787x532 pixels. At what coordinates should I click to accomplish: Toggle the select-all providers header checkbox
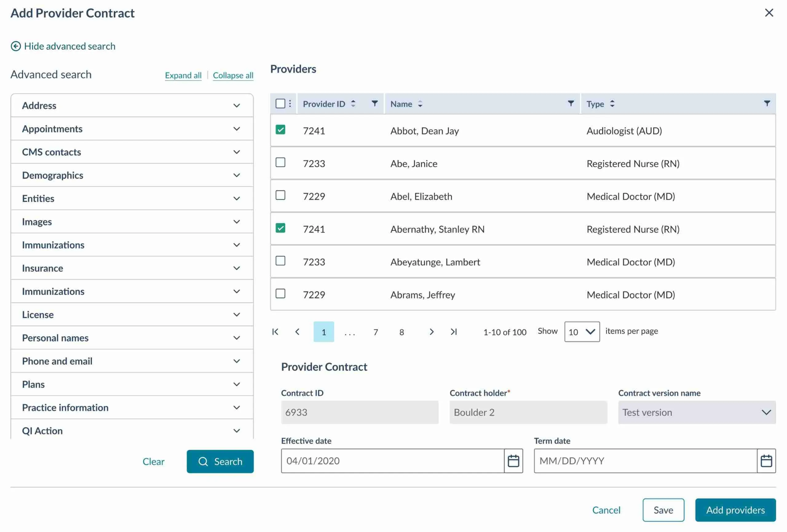click(x=281, y=104)
